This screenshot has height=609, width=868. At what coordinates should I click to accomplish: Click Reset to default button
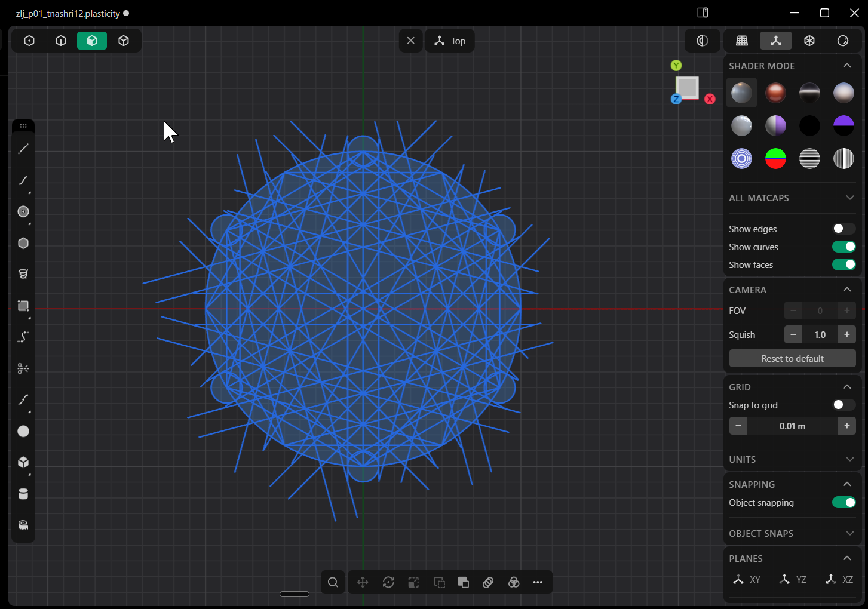[x=792, y=358]
